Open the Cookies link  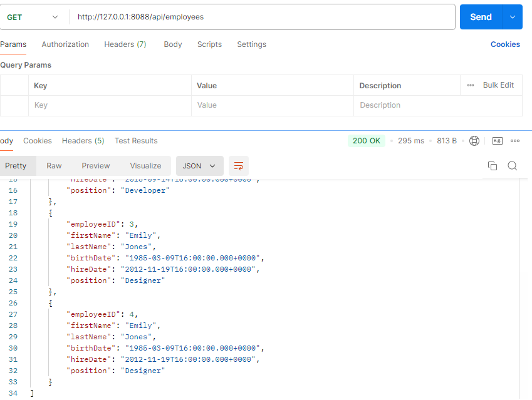[505, 44]
